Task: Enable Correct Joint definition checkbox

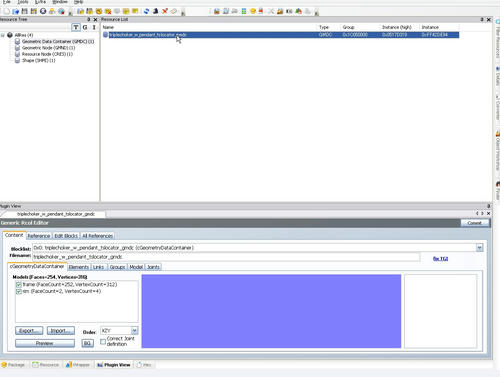Action: (103, 341)
